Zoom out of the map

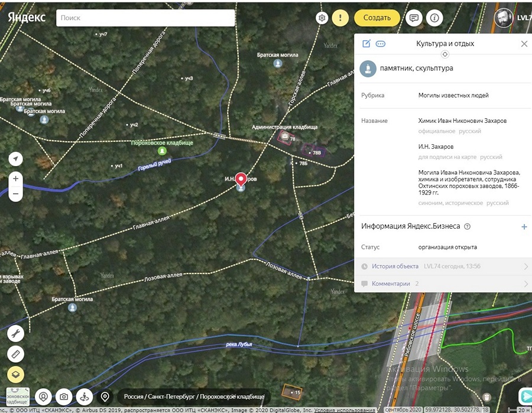[15, 194]
